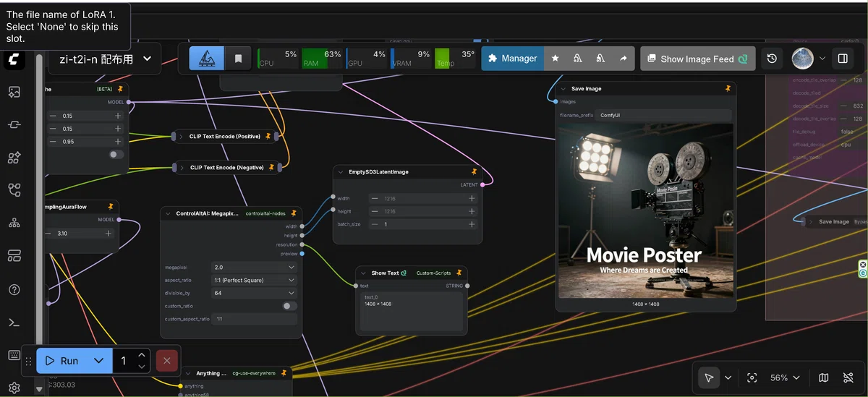Open the pointer tool mode dropdown arrow
The height and width of the screenshot is (397, 868).
tap(728, 377)
